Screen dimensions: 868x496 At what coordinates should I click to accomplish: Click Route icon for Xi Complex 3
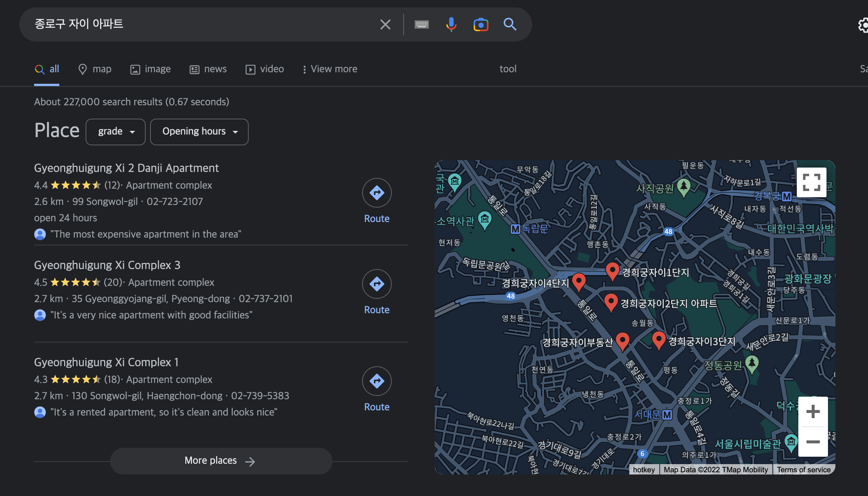(377, 284)
